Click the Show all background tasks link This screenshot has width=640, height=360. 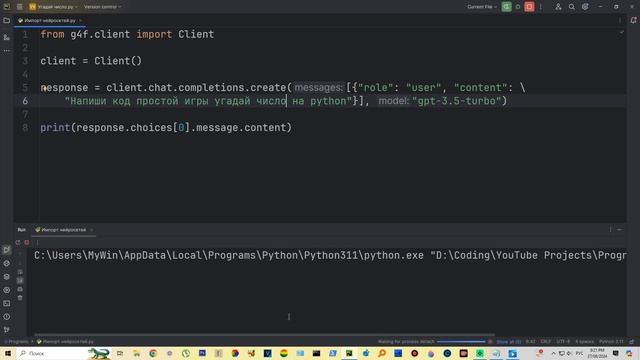[x=509, y=342]
